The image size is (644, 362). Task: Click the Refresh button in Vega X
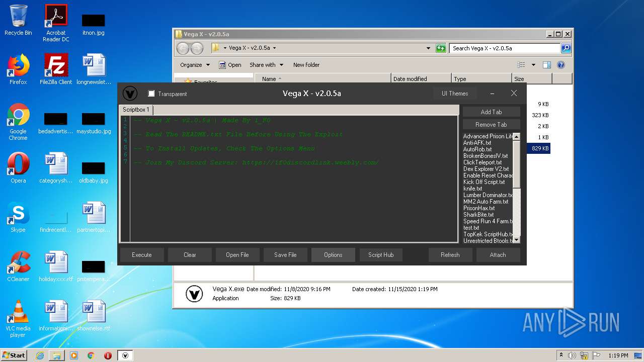tap(450, 255)
